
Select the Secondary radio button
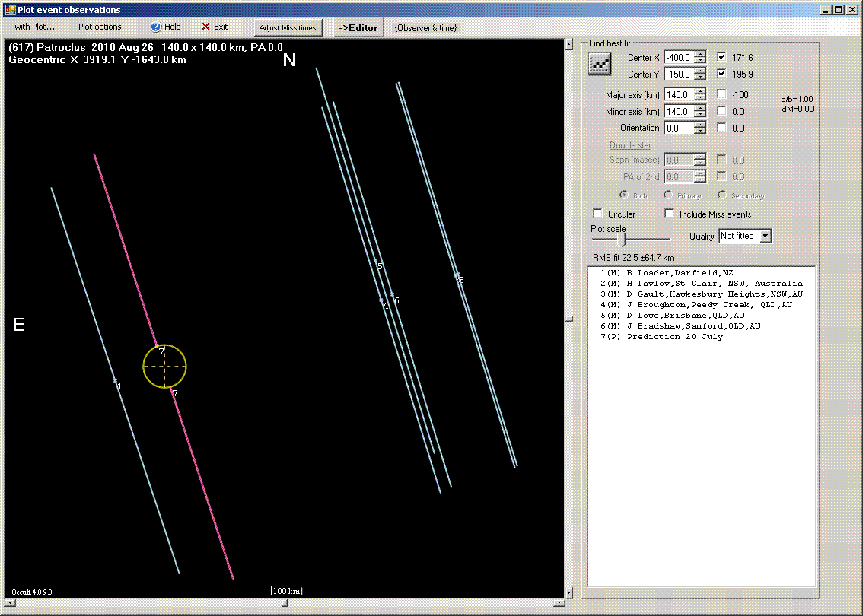tap(721, 195)
